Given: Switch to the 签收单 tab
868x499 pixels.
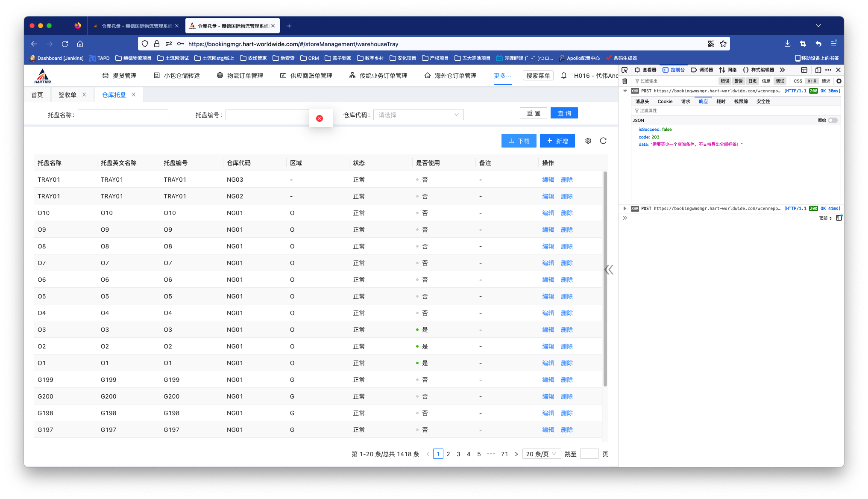Looking at the screenshot, I should tap(67, 95).
